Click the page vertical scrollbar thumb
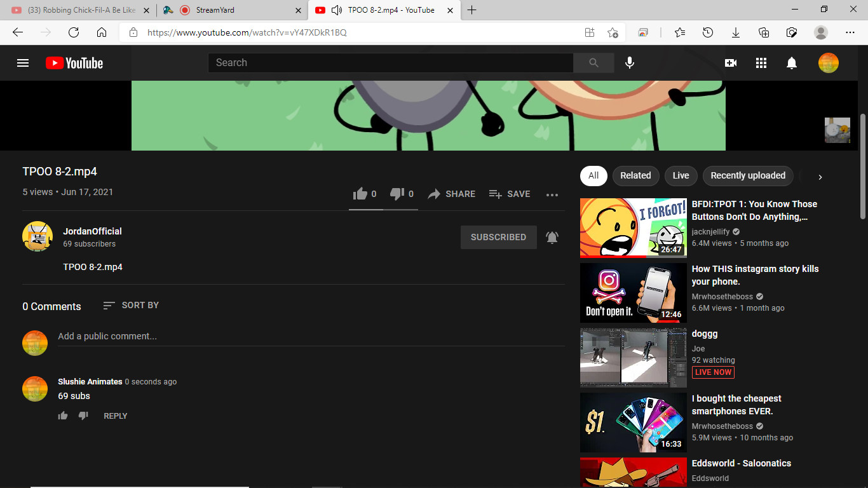 [x=862, y=166]
